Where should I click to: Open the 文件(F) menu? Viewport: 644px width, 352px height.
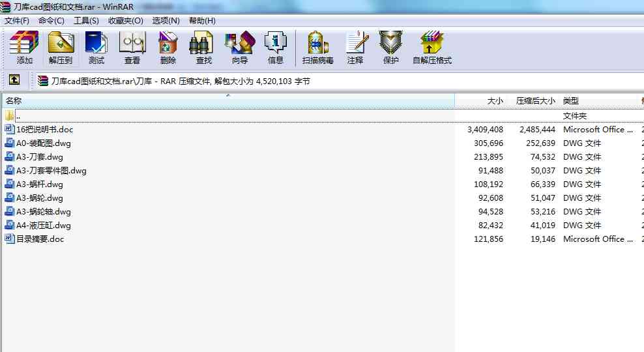[x=17, y=20]
